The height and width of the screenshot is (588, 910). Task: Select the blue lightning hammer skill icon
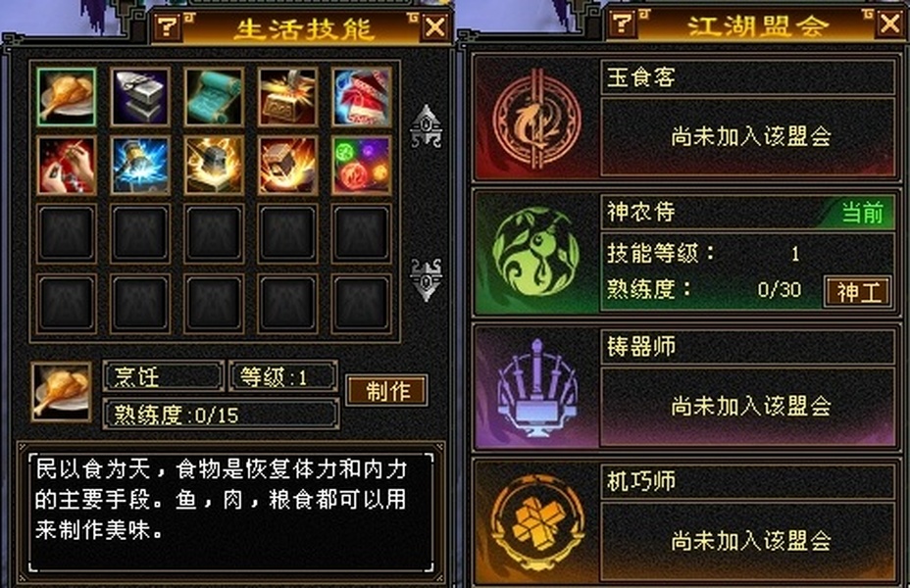140,166
